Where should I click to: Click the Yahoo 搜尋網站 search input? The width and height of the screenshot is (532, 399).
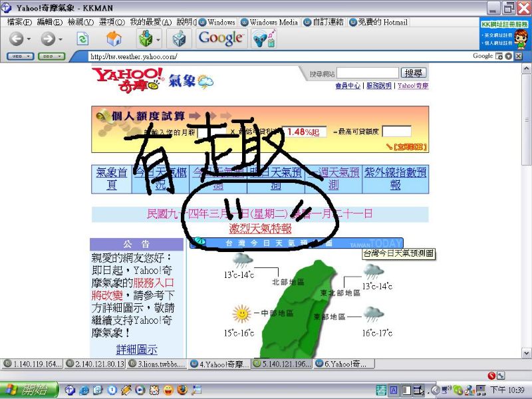[368, 73]
